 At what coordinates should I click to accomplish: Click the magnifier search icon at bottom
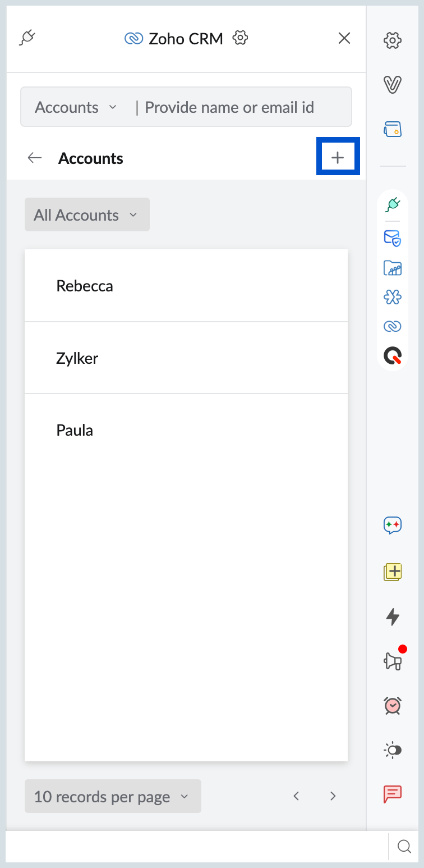[404, 847]
